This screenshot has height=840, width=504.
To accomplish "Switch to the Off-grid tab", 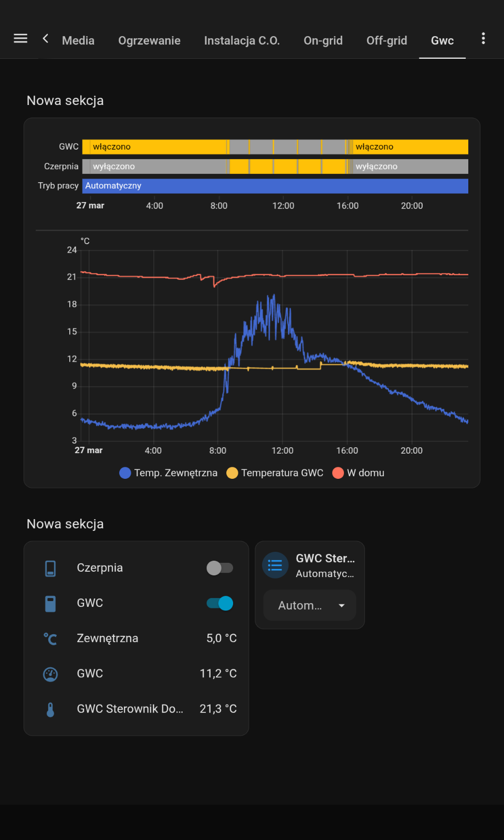I will [x=386, y=40].
